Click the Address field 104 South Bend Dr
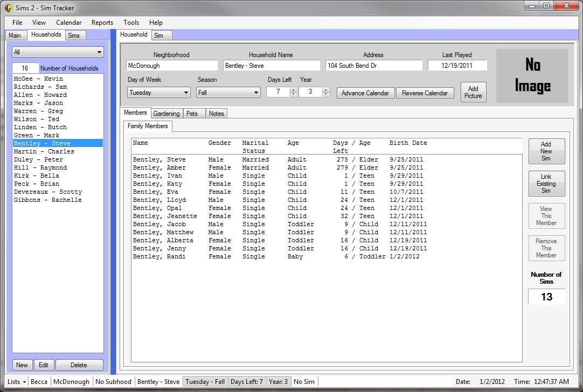583x392 pixels. coord(374,65)
